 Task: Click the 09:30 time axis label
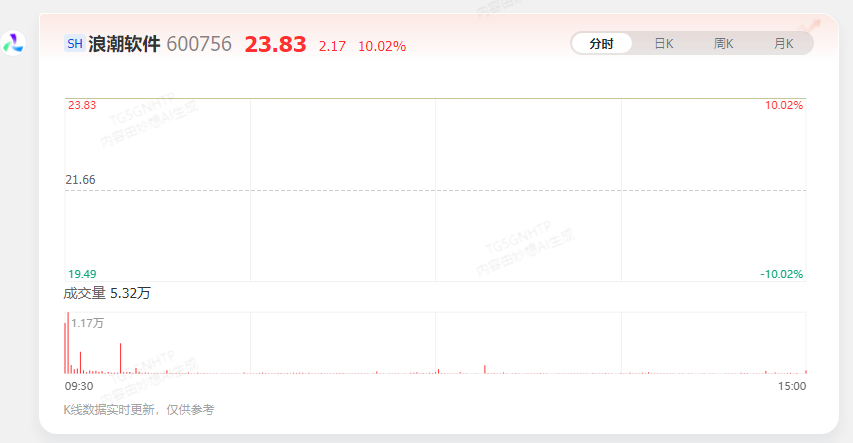(x=79, y=386)
